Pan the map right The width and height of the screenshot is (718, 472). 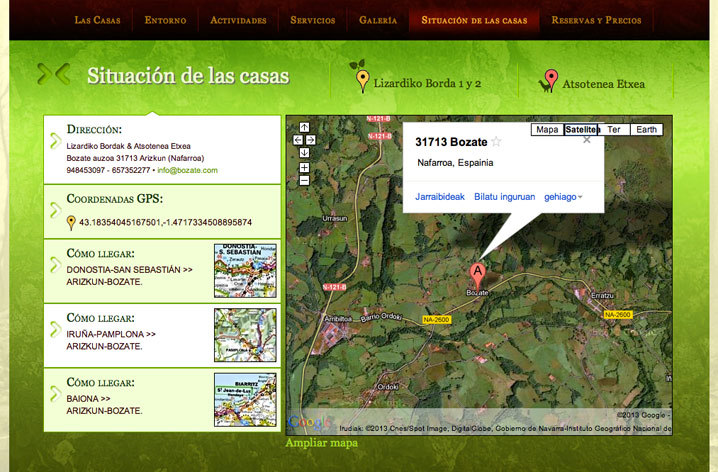311,140
